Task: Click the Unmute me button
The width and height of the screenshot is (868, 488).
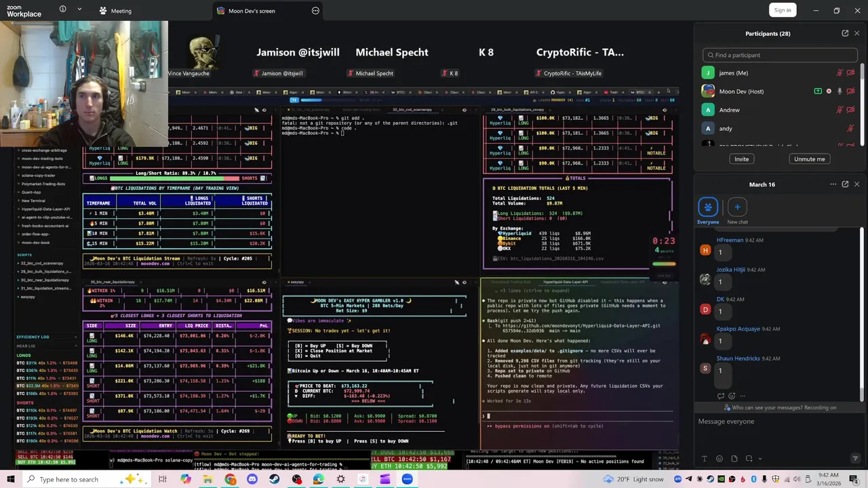Action: [x=810, y=159]
